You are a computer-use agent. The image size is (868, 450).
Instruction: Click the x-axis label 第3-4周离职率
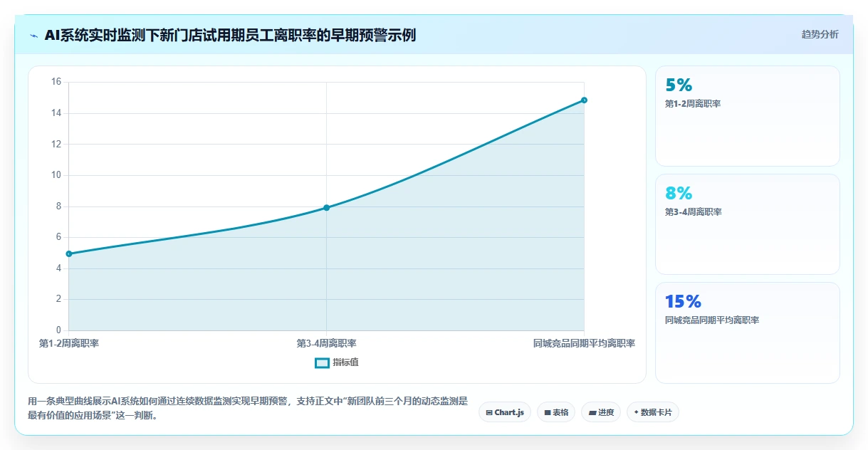[326, 343]
